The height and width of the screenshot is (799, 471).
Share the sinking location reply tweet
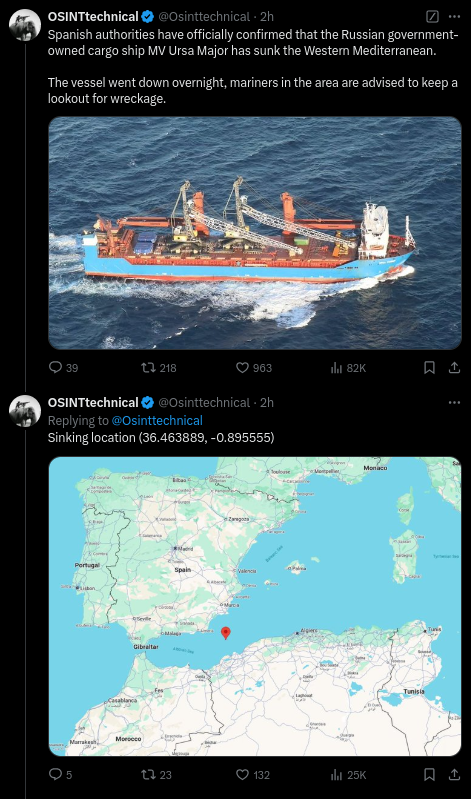(454, 775)
